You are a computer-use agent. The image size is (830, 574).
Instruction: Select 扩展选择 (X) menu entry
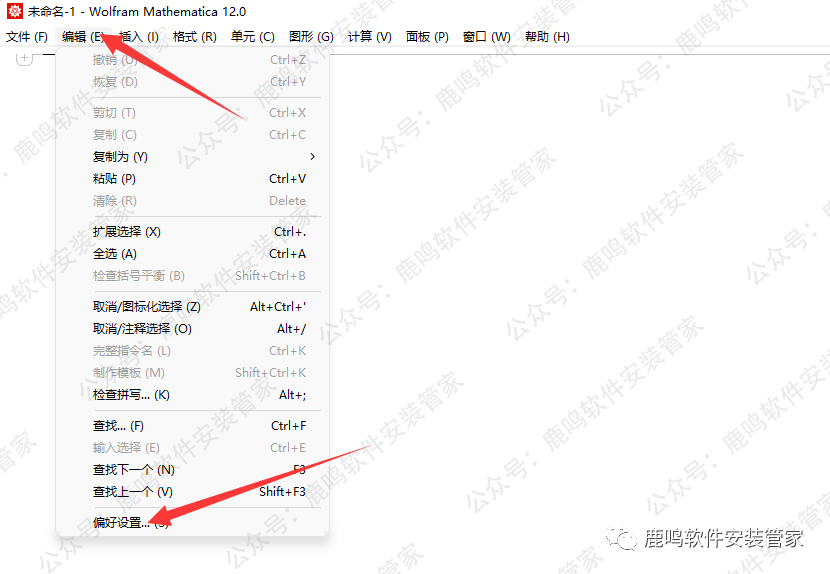click(193, 232)
